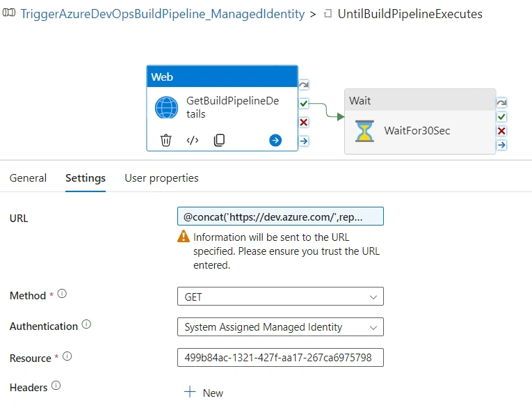Viewport: 532px width, 410px height.
Task: Clone the GetBuildPipelineDetails activity with copy icon
Action: tap(219, 140)
